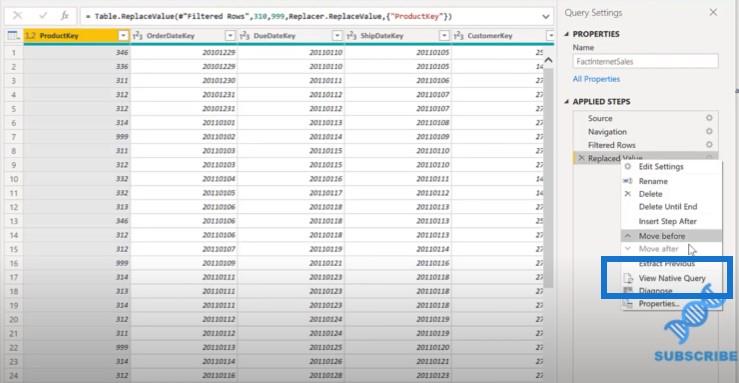Choose Delete from context menu
Image resolution: width=739 pixels, height=383 pixels.
(650, 194)
